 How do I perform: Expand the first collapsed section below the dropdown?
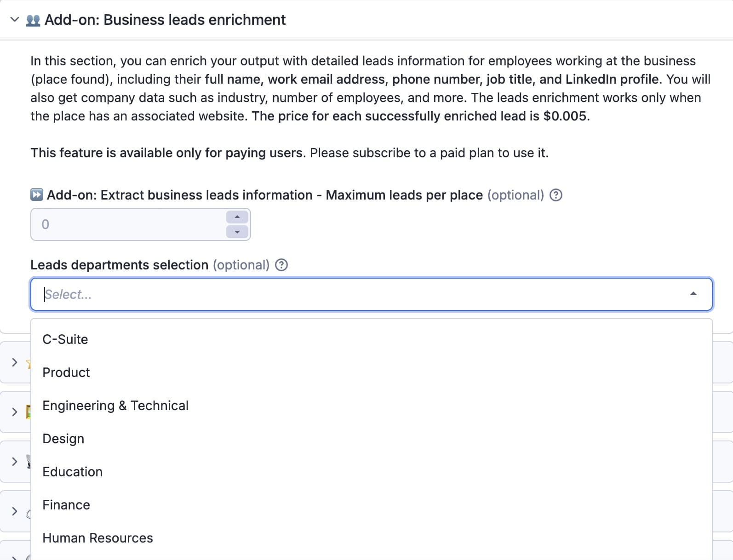point(14,363)
